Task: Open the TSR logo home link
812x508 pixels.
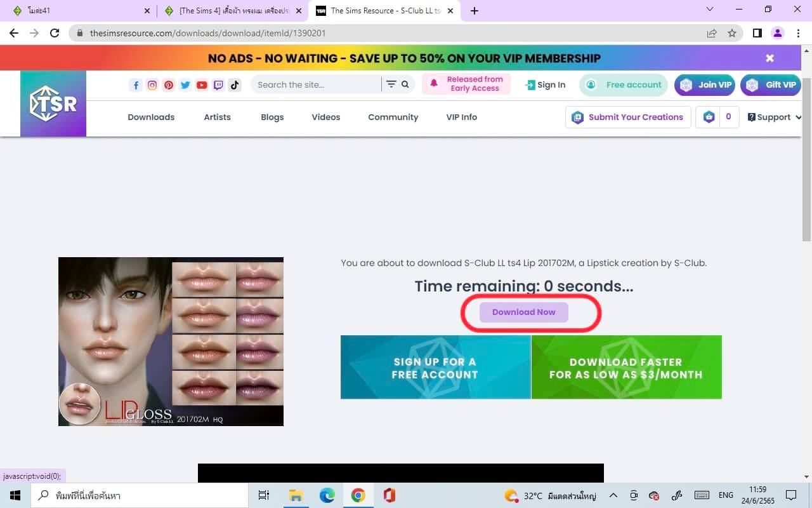Action: pos(53,104)
